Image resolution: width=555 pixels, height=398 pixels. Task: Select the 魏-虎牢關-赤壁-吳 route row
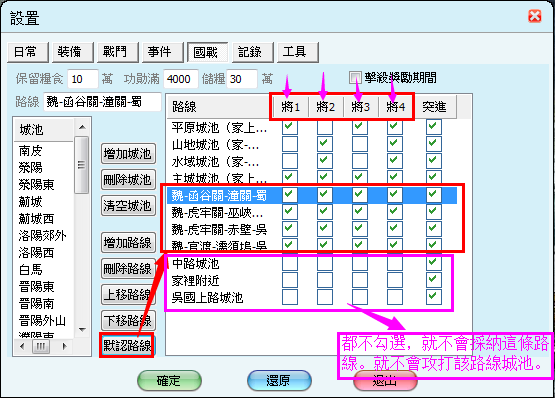pos(311,229)
